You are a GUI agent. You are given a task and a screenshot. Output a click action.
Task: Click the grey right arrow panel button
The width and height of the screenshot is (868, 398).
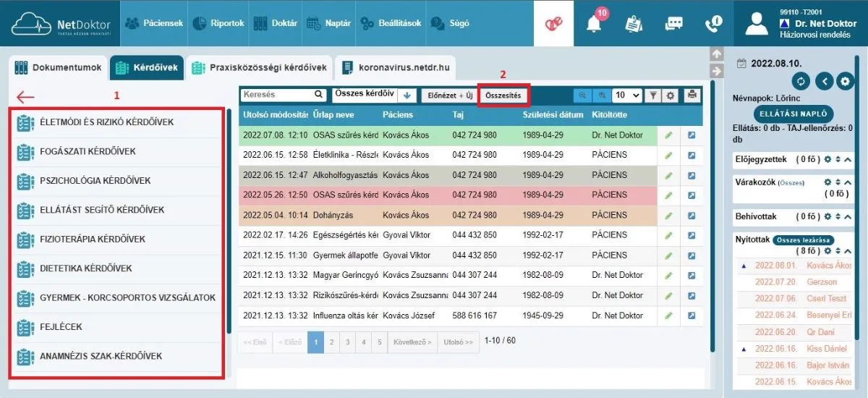pyautogui.click(x=717, y=71)
